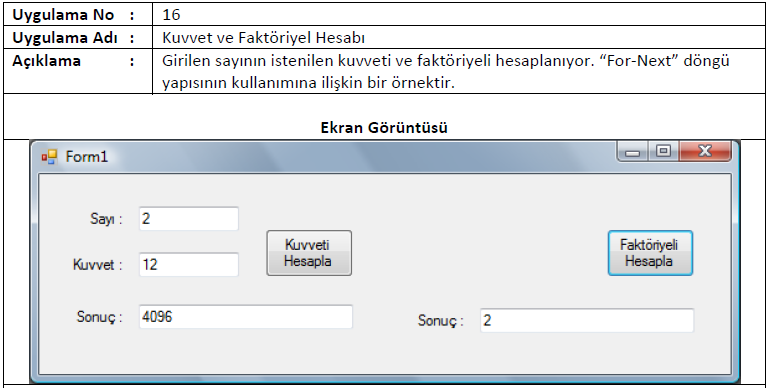Screen dimensions: 770x388
Task: Focus the Sayı input field
Action: (x=189, y=219)
